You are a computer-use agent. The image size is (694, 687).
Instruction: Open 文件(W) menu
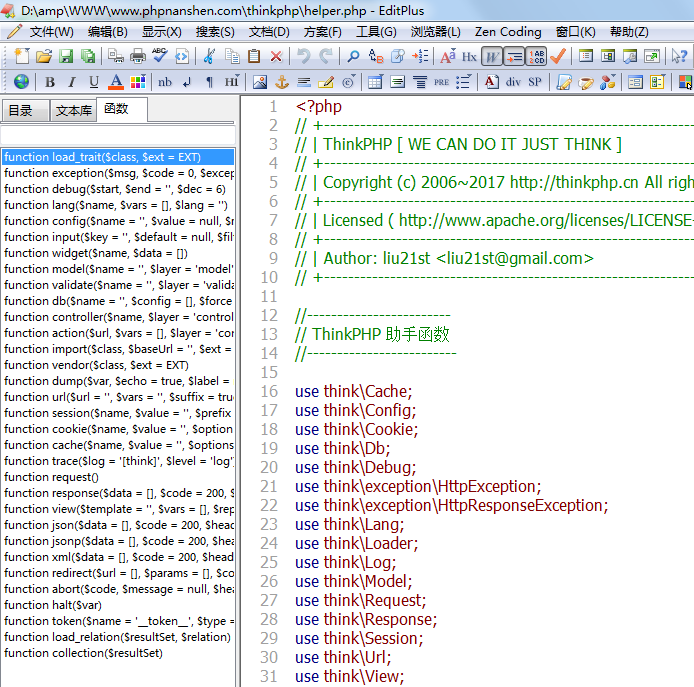(x=51, y=32)
